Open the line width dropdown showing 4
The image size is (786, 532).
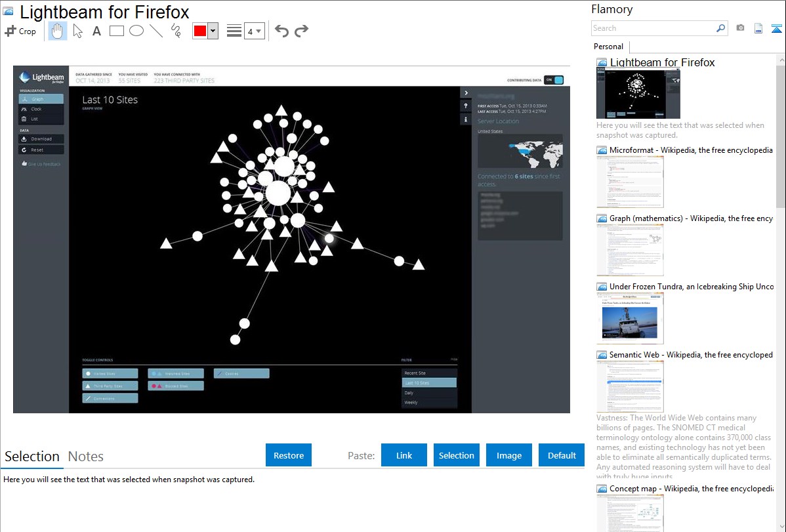click(x=254, y=31)
